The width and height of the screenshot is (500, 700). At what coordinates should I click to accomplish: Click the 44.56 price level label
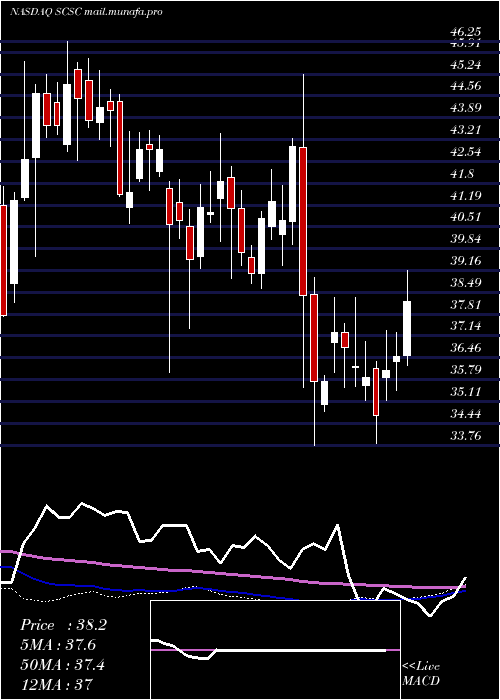click(x=465, y=86)
